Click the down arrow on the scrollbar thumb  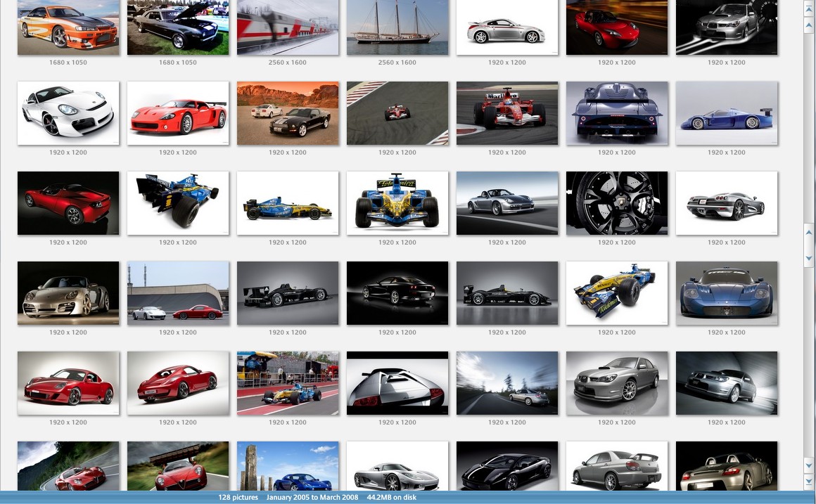point(809,259)
